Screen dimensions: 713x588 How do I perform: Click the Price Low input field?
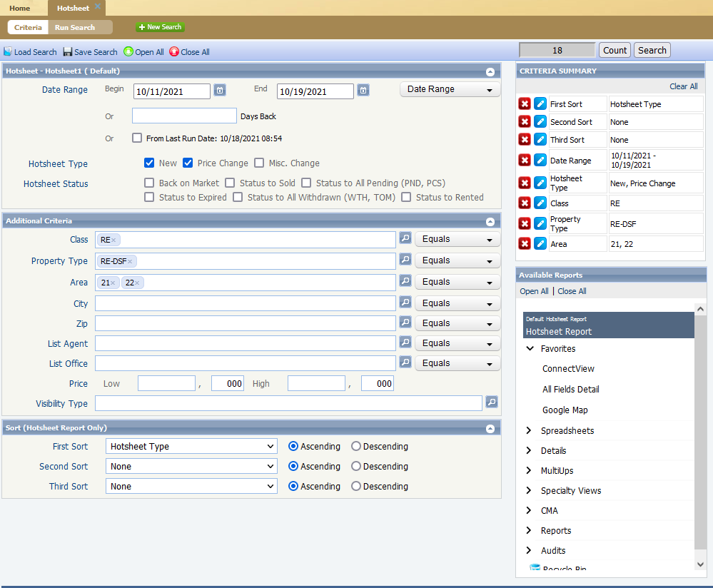pyautogui.click(x=166, y=383)
